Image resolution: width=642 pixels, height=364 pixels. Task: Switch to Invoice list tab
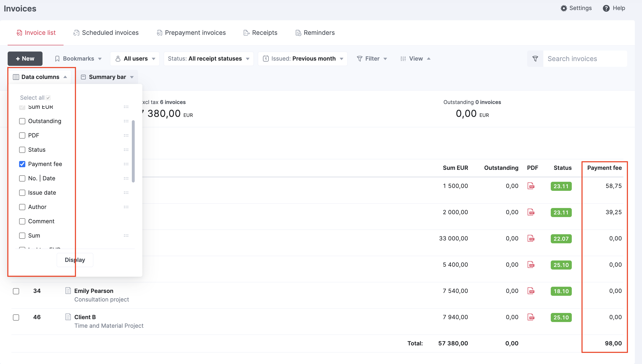click(36, 33)
